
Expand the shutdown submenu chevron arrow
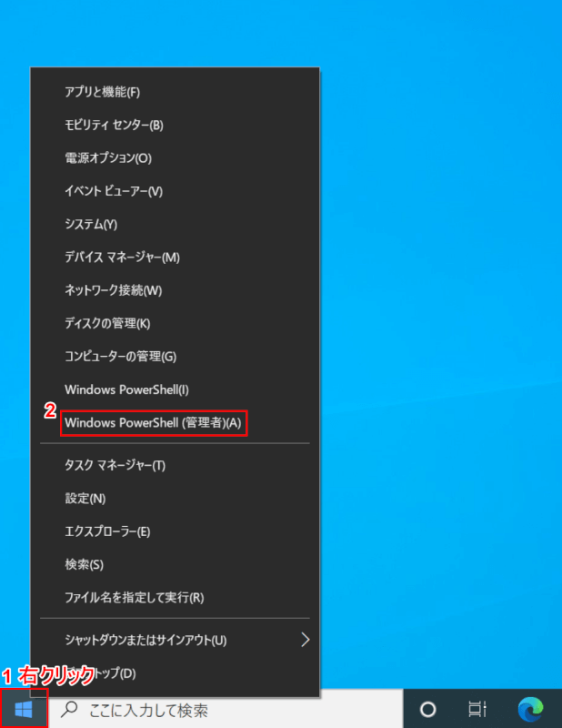pyautogui.click(x=305, y=640)
